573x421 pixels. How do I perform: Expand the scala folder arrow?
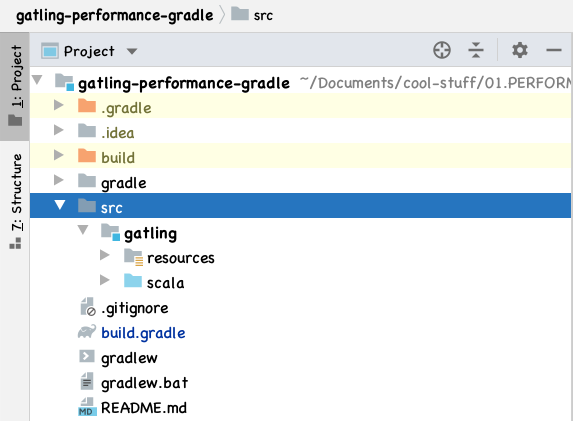tap(105, 280)
